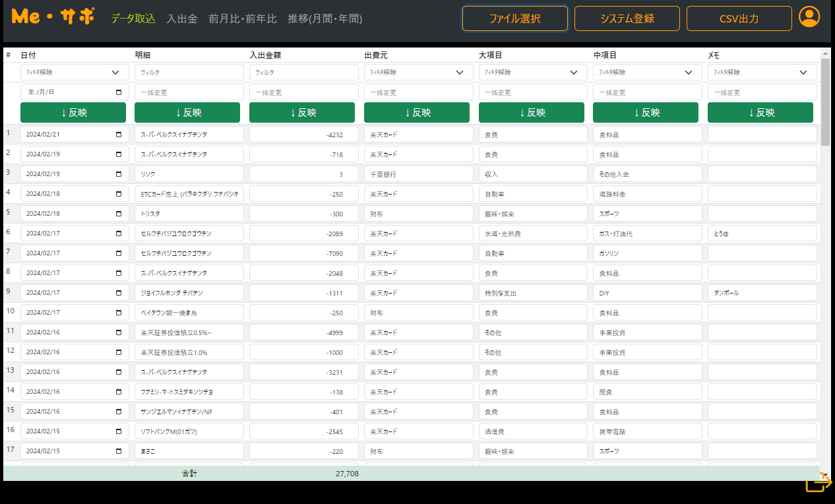
Task: Switch to the 入出金 tab
Action: tap(182, 19)
